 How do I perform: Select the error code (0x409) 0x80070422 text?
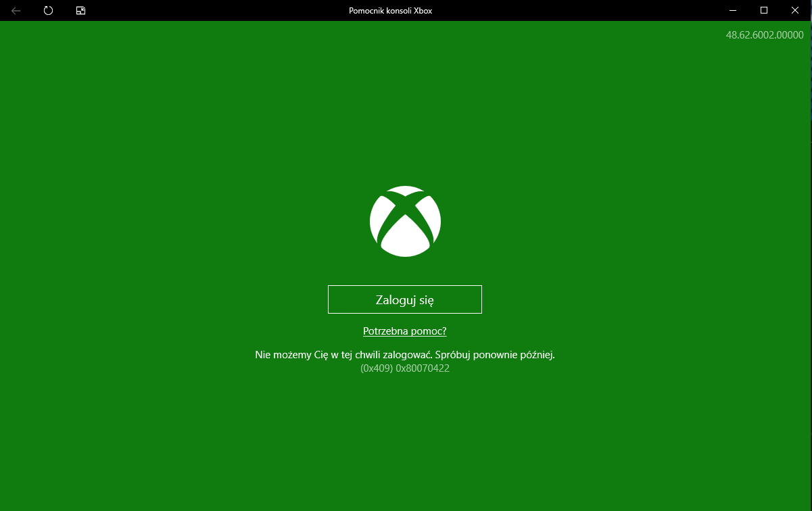click(x=405, y=368)
